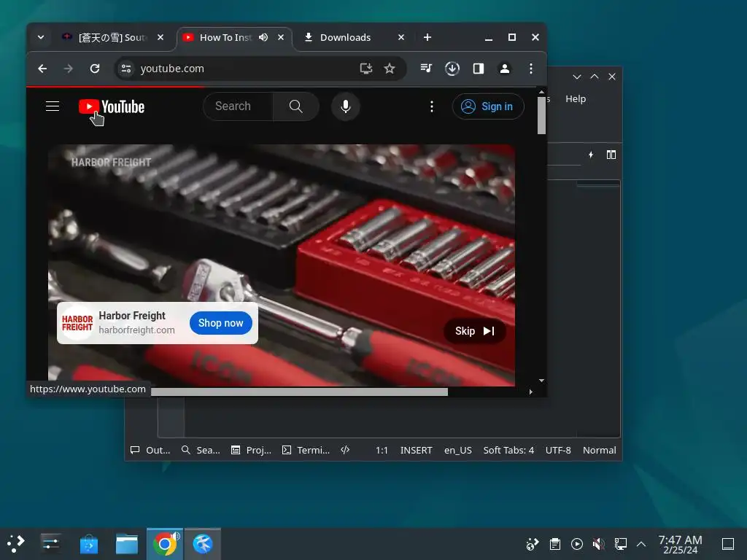
Task: Change en_US dictionary language
Action: click(458, 450)
